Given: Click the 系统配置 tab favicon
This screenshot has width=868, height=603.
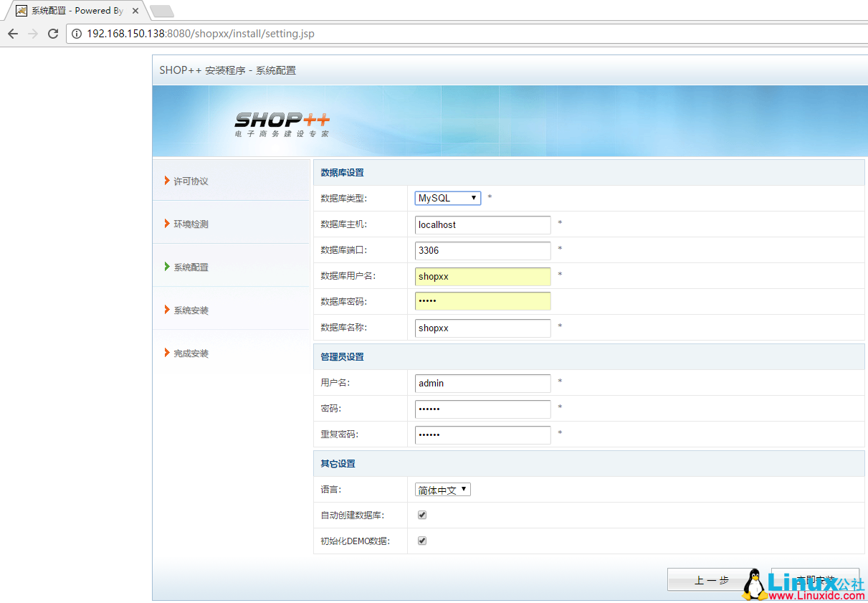Looking at the screenshot, I should tap(22, 11).
